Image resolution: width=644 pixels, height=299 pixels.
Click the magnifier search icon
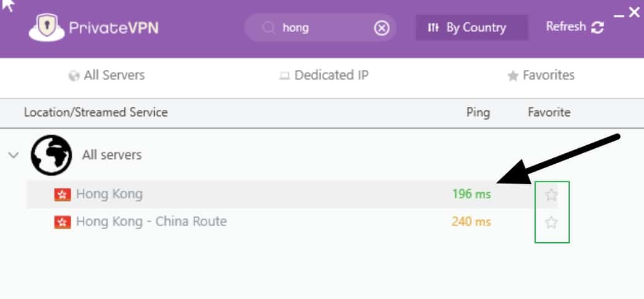click(x=268, y=28)
